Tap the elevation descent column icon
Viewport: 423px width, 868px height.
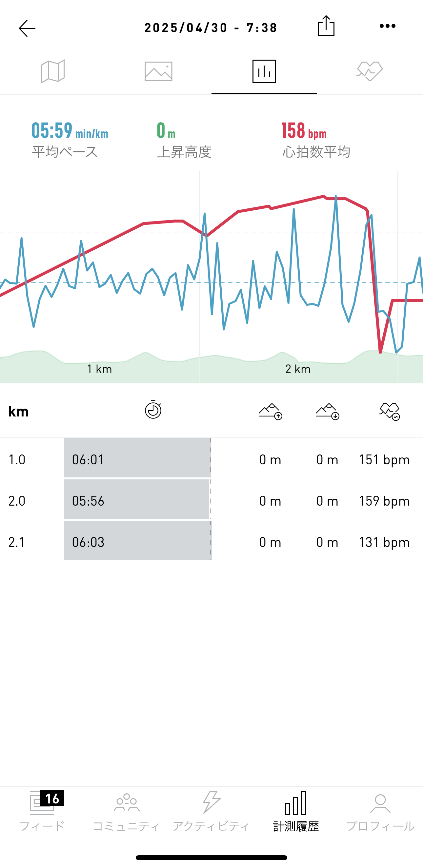click(327, 411)
